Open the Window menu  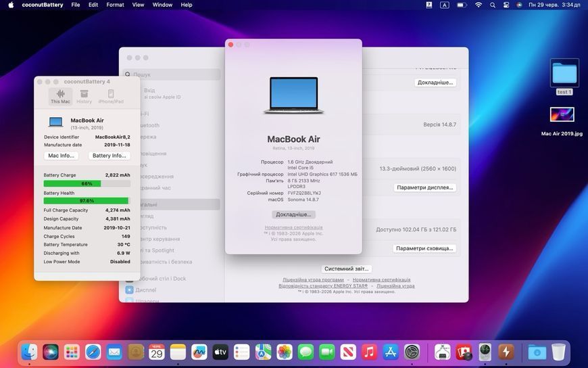pos(162,5)
